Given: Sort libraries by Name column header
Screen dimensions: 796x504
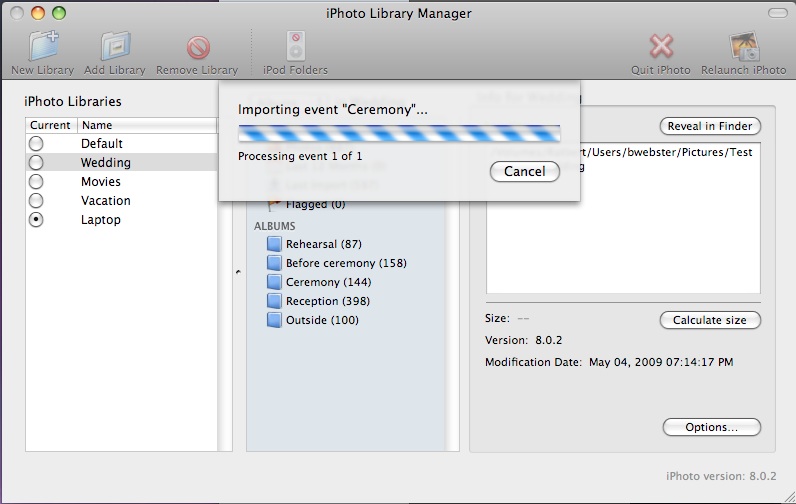Looking at the screenshot, I should pyautogui.click(x=146, y=125).
